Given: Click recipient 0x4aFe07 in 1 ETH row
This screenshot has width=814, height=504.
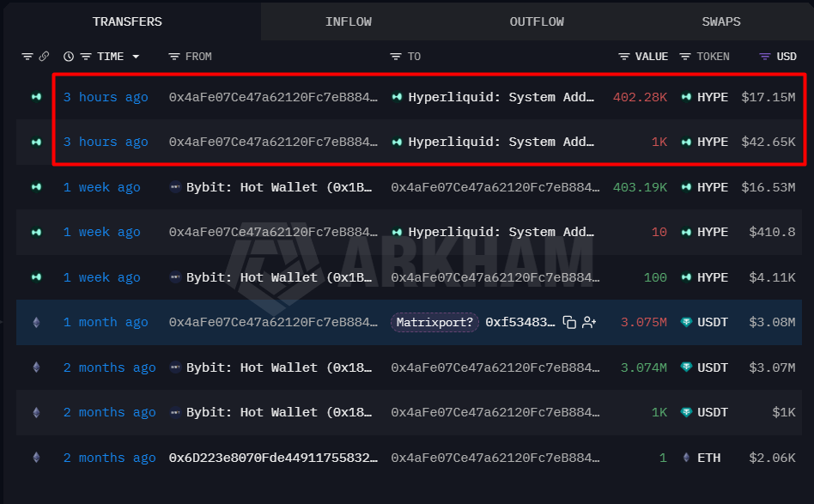Looking at the screenshot, I should 495,458.
